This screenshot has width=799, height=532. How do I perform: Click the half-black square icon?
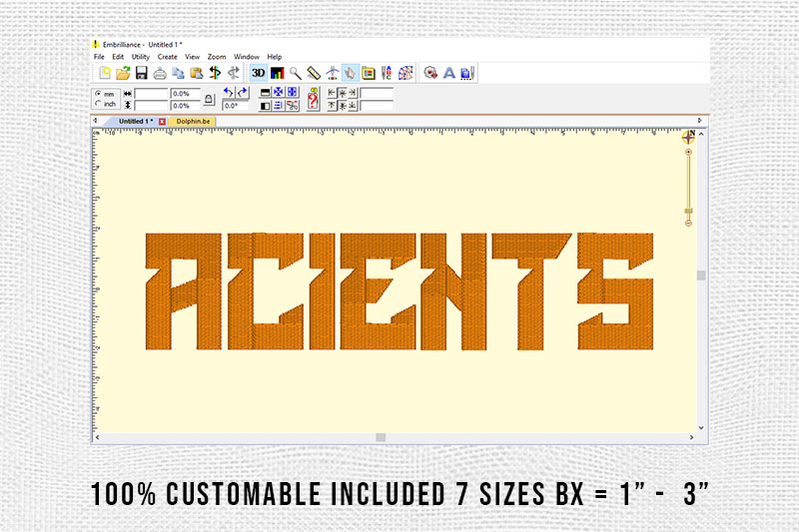265,106
